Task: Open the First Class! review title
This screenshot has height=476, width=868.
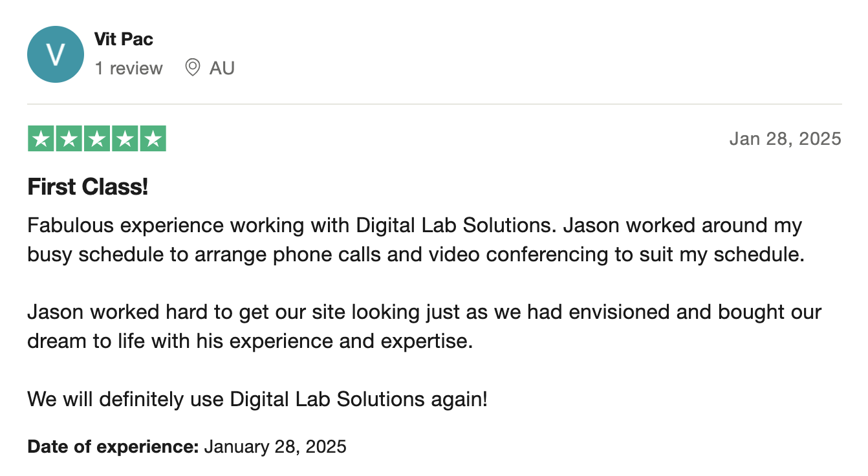Action: point(88,187)
